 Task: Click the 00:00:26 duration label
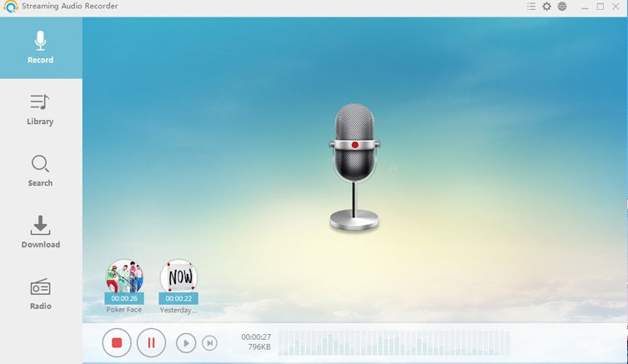tap(124, 298)
